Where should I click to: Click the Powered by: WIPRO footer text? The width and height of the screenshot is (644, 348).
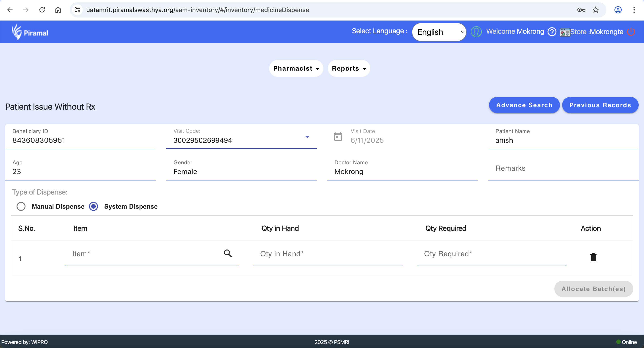click(x=25, y=342)
